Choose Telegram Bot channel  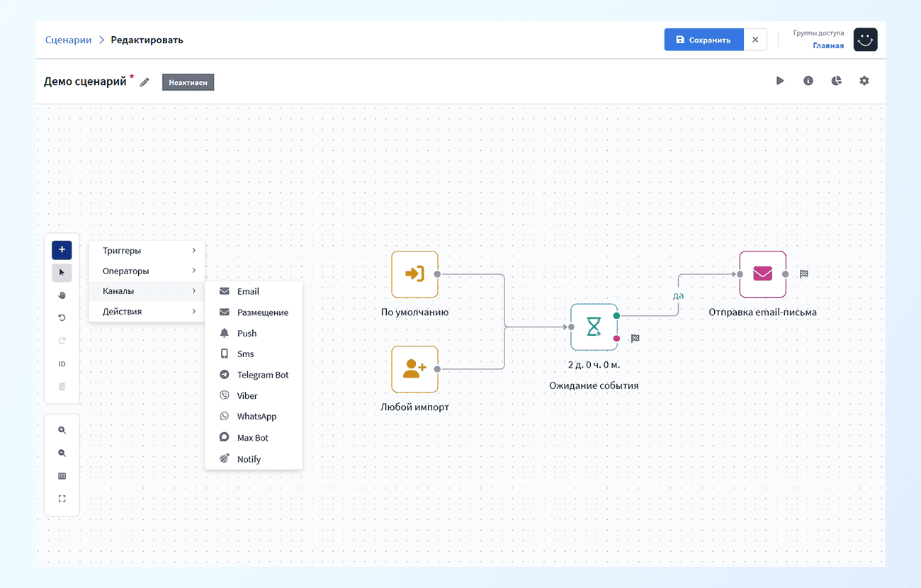click(x=254, y=375)
